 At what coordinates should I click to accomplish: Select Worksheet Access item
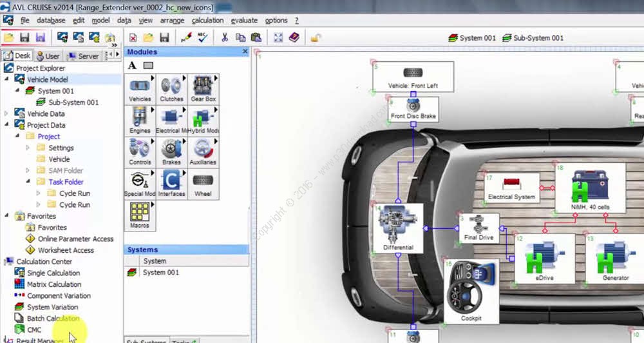pos(66,250)
